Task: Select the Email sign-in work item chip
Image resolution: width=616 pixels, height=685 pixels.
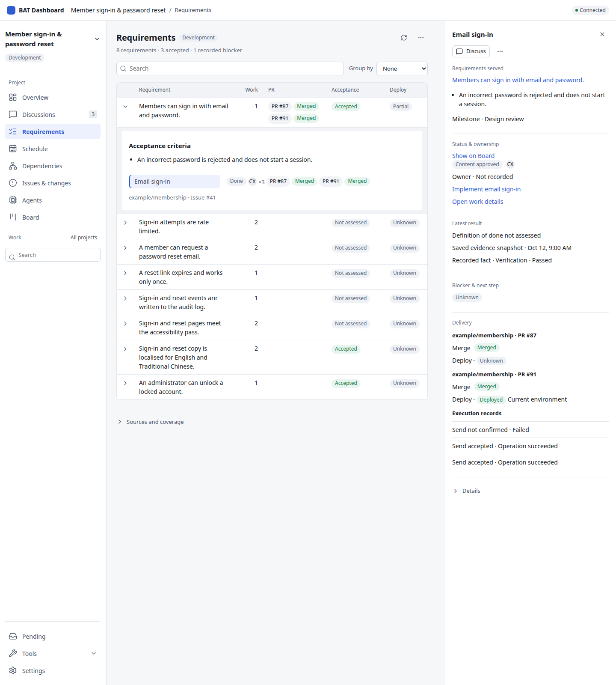Action: click(x=175, y=182)
